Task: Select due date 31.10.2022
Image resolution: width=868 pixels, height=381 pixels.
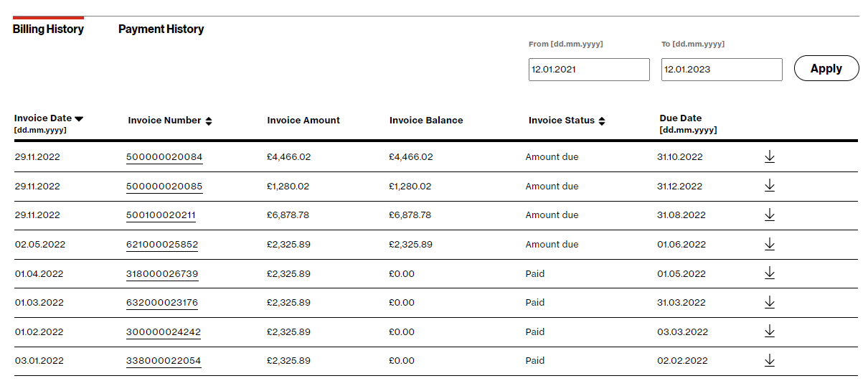Action: coord(680,157)
